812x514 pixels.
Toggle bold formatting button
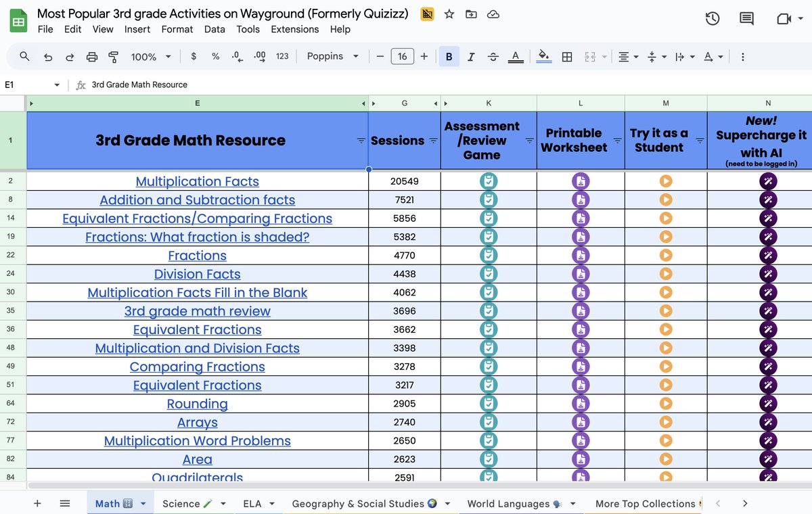click(x=449, y=57)
